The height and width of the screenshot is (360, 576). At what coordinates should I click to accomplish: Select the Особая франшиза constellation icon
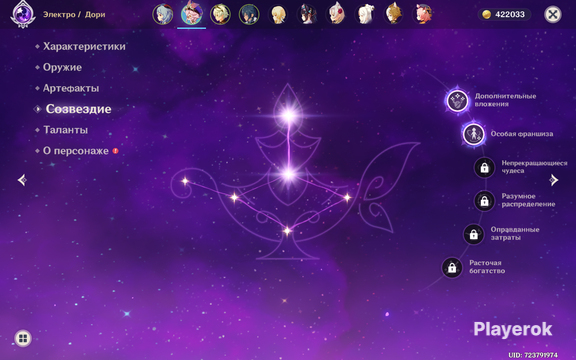click(x=474, y=134)
